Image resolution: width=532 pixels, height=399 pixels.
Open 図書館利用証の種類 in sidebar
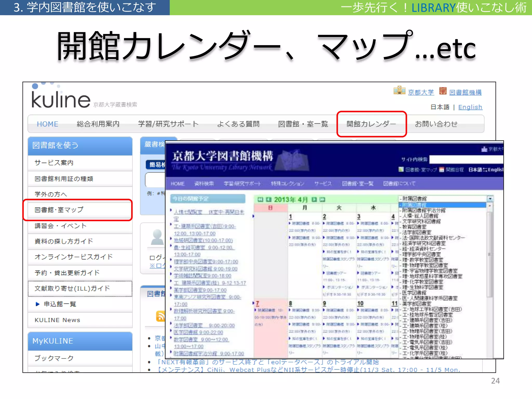coord(80,179)
